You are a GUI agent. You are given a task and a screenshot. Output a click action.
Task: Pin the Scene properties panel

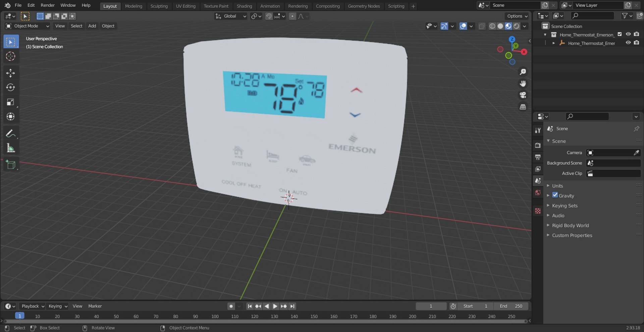tap(636, 129)
